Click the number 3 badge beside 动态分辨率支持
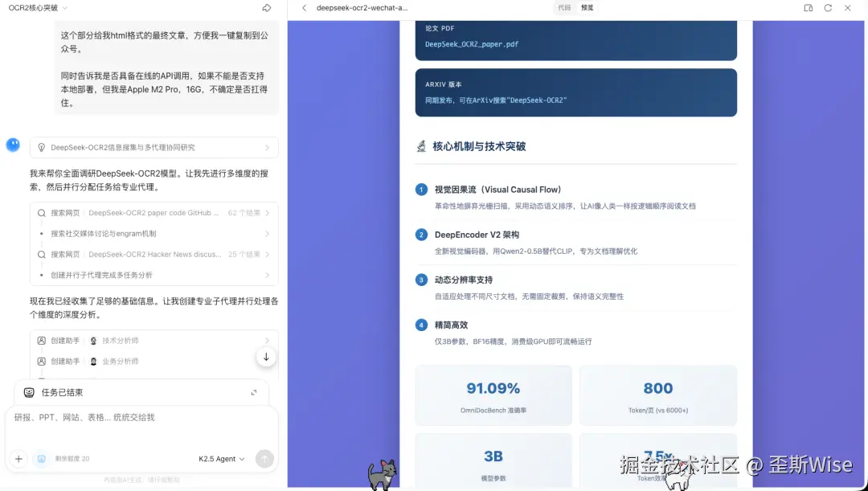This screenshot has width=868, height=491. coord(421,280)
